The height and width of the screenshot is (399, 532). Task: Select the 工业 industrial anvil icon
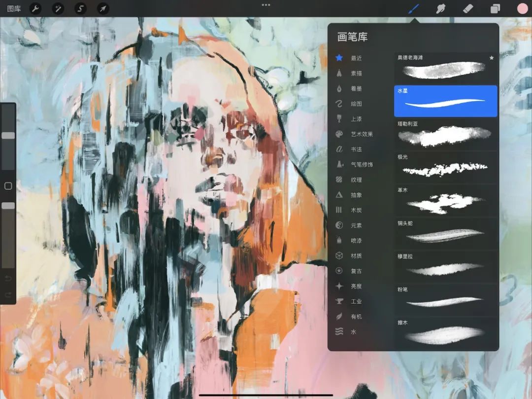click(x=339, y=301)
